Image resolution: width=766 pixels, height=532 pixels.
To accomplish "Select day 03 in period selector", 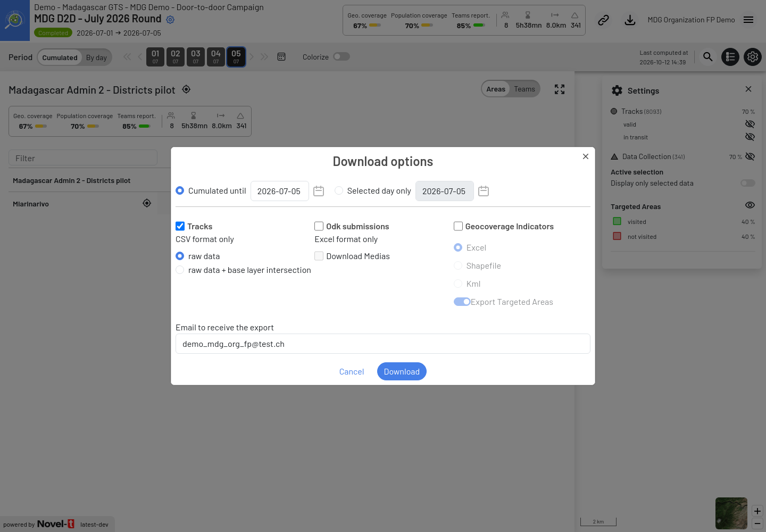I will coord(196,57).
